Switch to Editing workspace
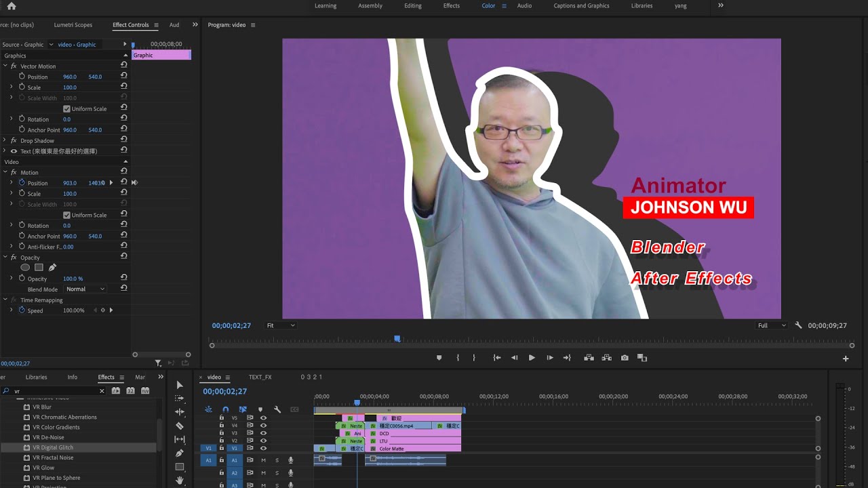 tap(413, 5)
